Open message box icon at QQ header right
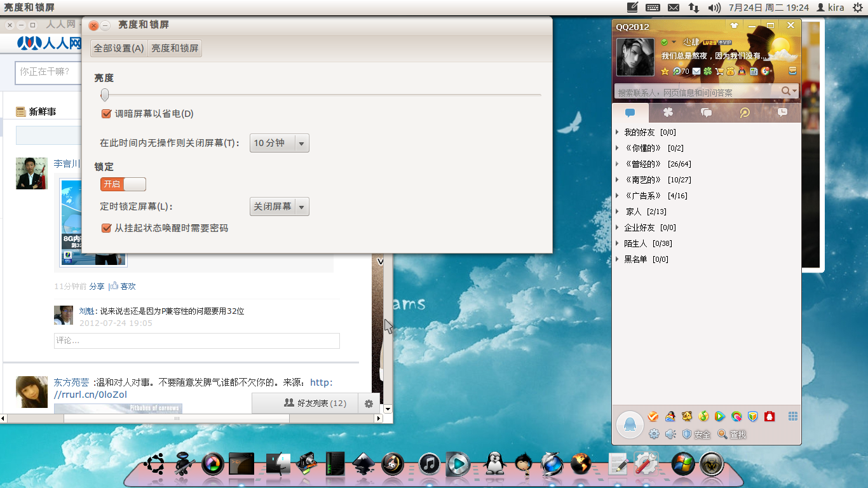 click(793, 71)
